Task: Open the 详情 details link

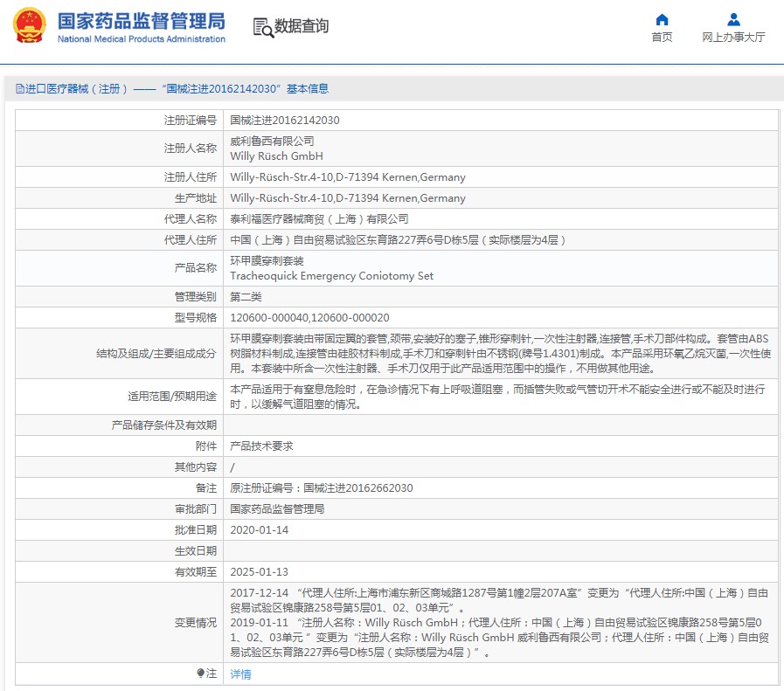Action: 240,674
